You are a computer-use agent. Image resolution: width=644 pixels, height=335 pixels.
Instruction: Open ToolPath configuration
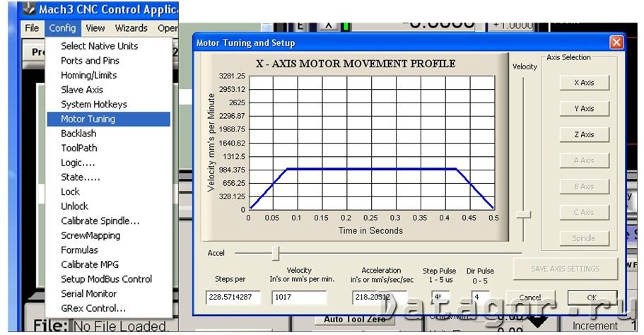tap(108, 148)
